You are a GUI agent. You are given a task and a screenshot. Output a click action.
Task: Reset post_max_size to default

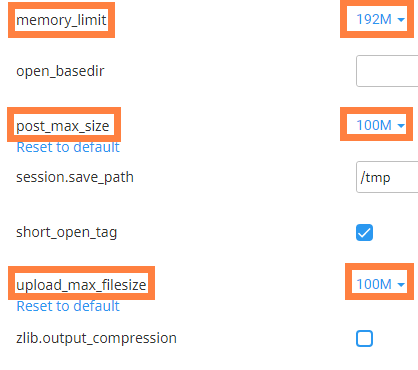coord(68,147)
